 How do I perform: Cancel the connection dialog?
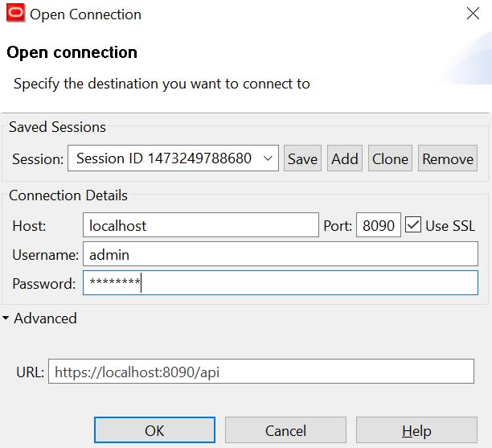pyautogui.click(x=285, y=430)
